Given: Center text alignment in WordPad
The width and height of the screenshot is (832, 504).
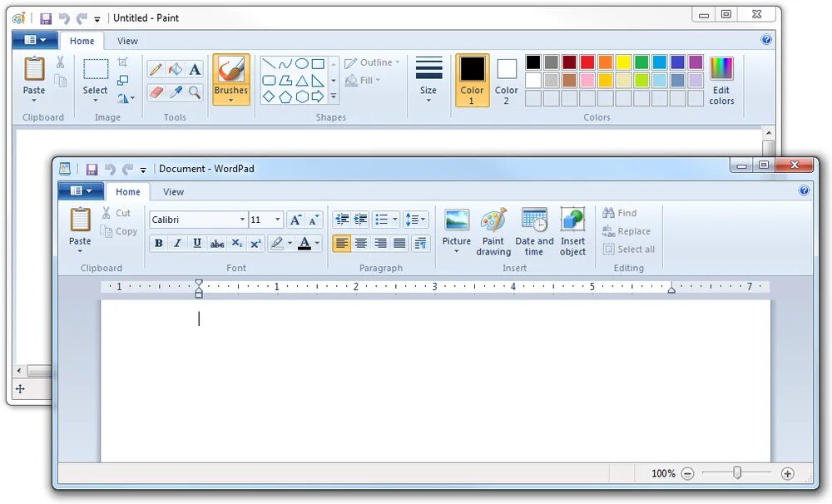Looking at the screenshot, I should pos(361,244).
